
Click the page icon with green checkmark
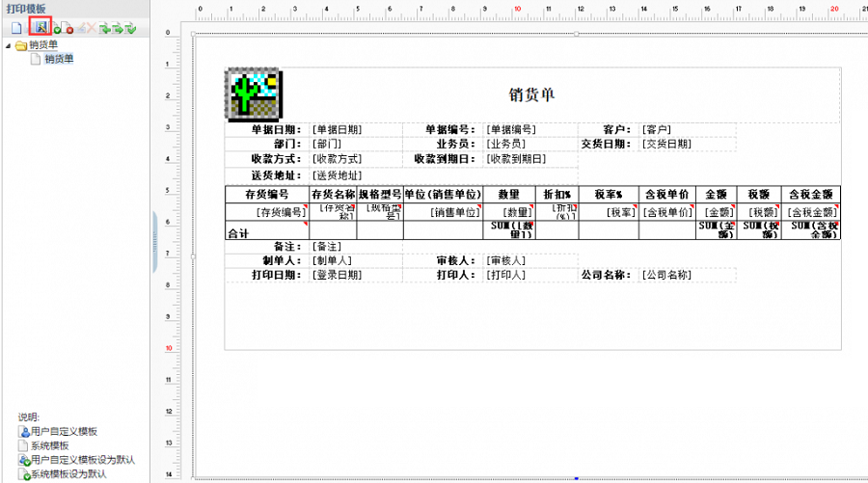click(x=55, y=28)
